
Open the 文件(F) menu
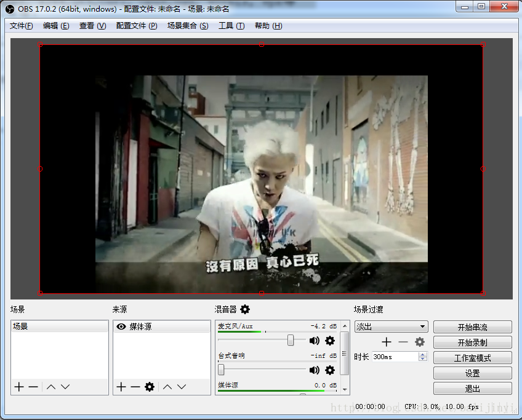click(x=22, y=26)
